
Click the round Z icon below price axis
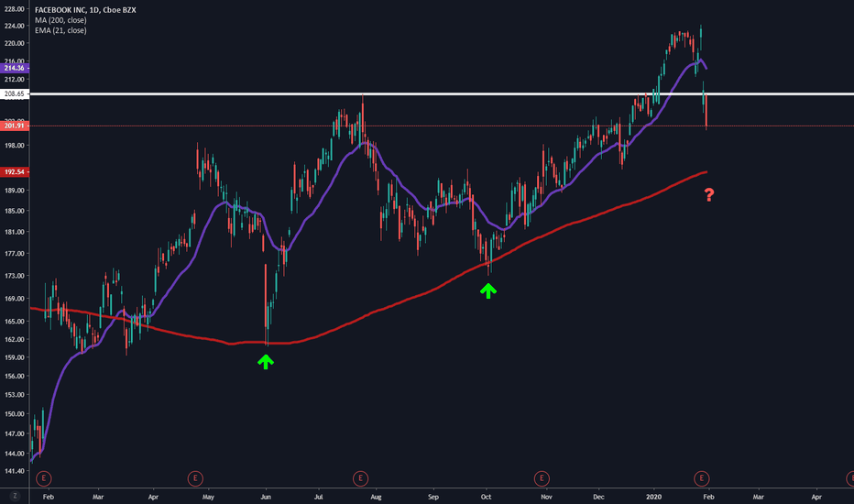click(15, 496)
